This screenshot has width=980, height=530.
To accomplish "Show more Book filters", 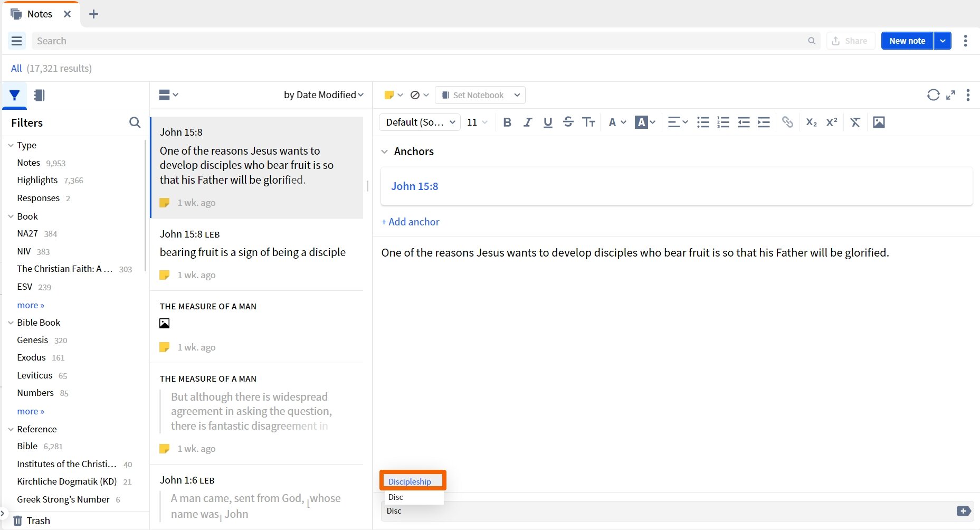I will click(x=31, y=305).
